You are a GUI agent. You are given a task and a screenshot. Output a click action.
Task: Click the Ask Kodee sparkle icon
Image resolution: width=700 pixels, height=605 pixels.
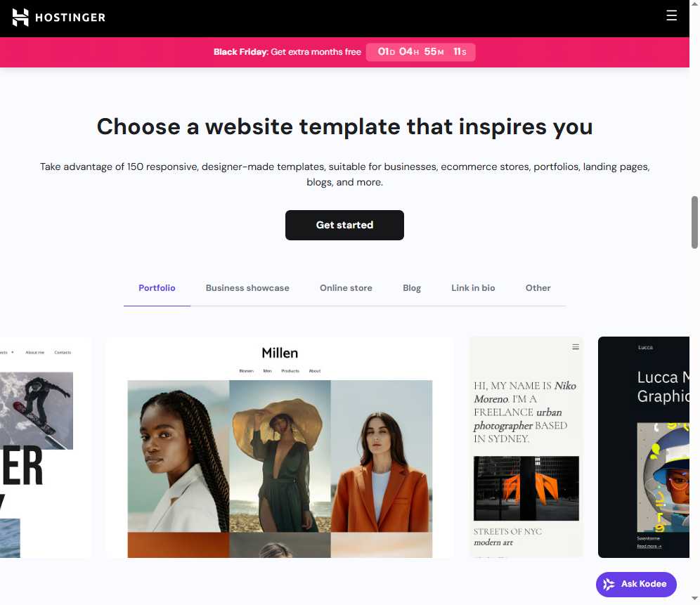click(609, 584)
